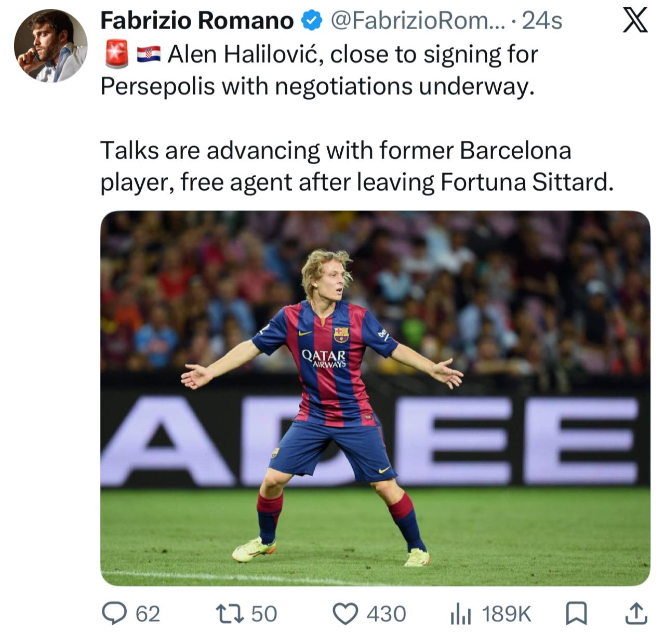Viewport: 665px width, 644px height.
Task: Click the 62 replies count
Action: pos(148,614)
